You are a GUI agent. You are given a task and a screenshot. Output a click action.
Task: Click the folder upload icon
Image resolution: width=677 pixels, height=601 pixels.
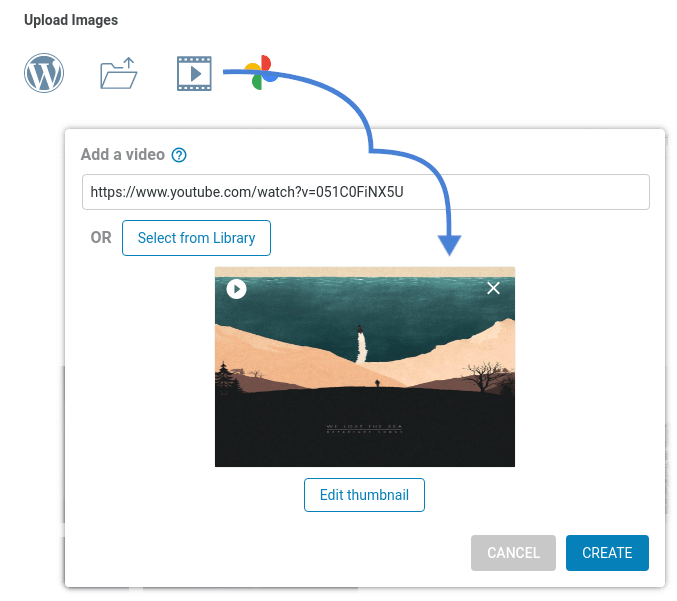tap(119, 74)
